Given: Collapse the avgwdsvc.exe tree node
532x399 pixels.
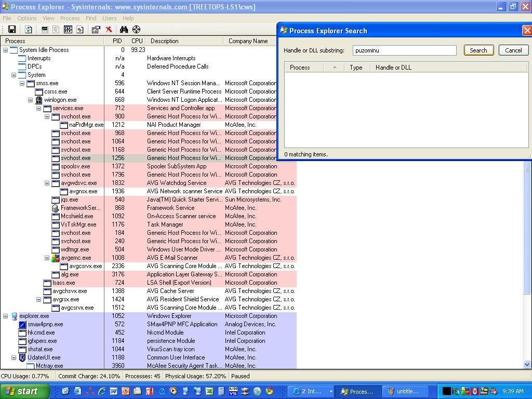Looking at the screenshot, I should point(47,183).
